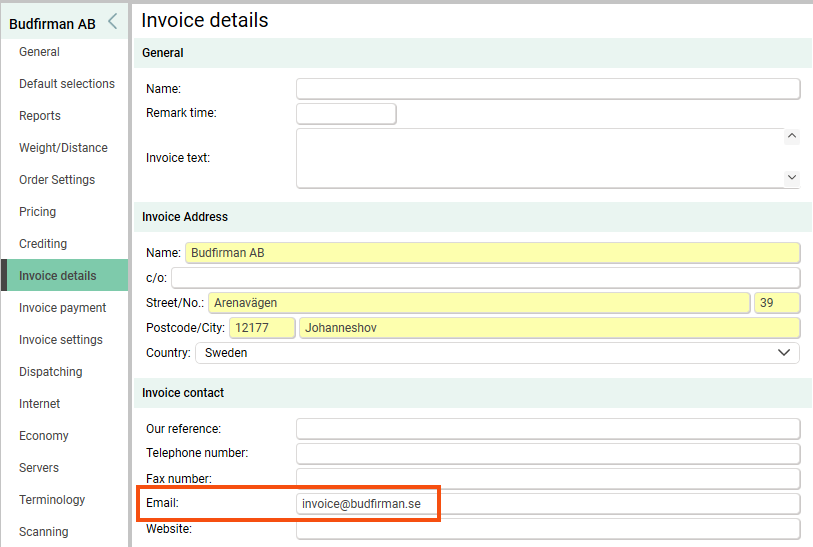The image size is (813, 547).
Task: Open the Country dropdown showing Sweden
Action: tap(497, 353)
